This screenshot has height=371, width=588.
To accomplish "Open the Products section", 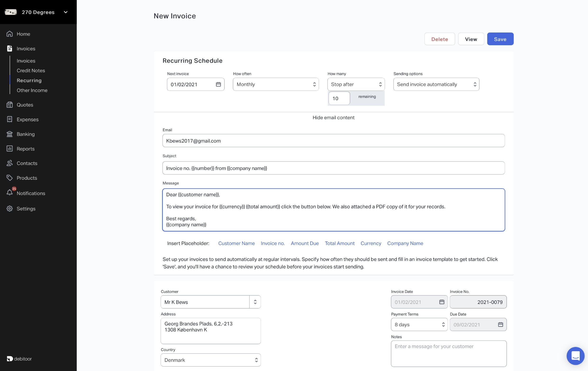I will (x=27, y=178).
